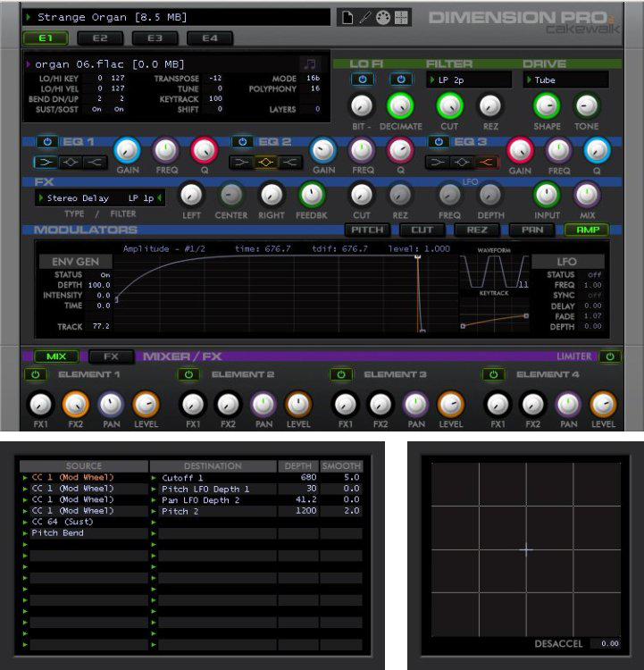This screenshot has width=644, height=670.
Task: Click the pencil edit icon in the top toolbar
Action: pyautogui.click(x=365, y=18)
